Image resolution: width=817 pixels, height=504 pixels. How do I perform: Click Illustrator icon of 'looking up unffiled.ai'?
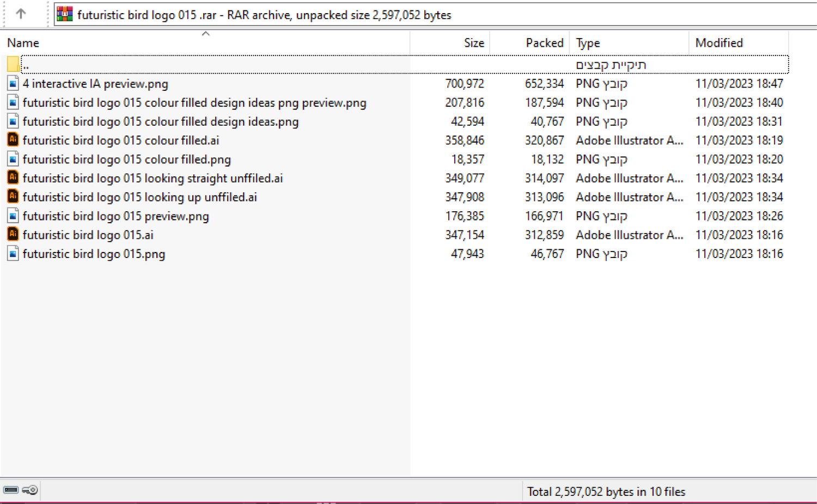tap(13, 196)
